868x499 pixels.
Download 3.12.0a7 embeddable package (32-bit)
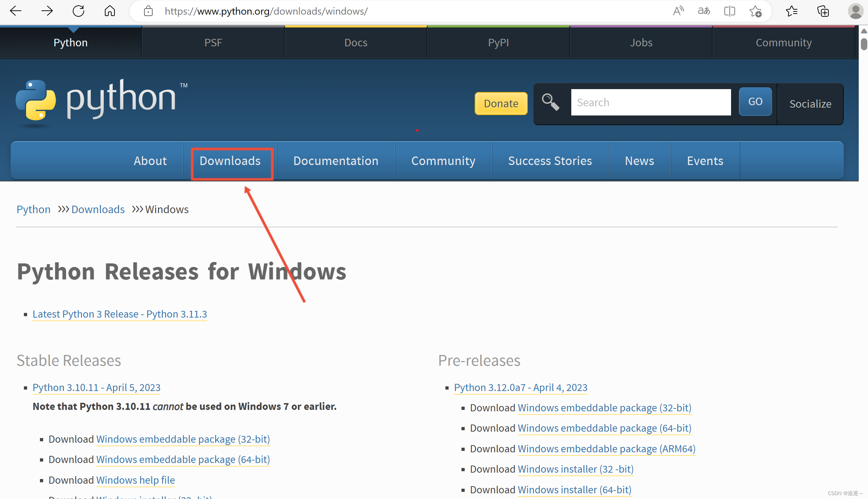point(604,408)
